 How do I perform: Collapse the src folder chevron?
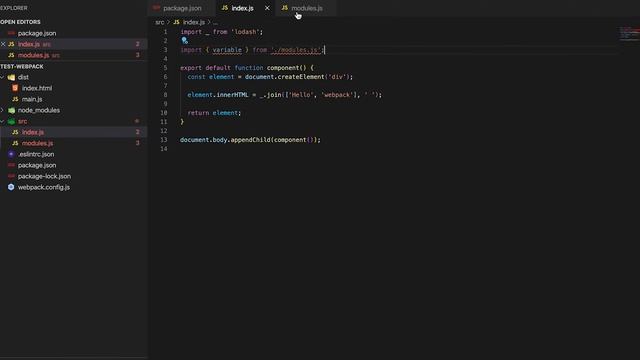2,121
